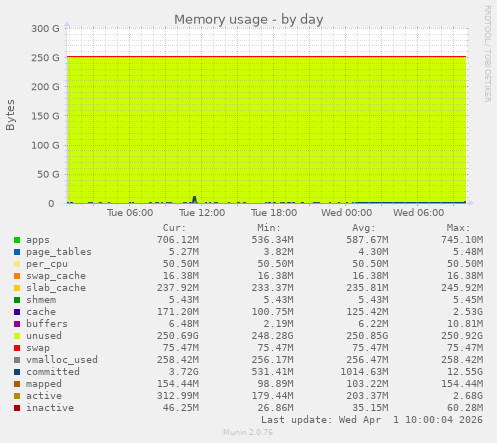The width and height of the screenshot is (497, 443).
Task: Click the swap min value 75.47M
Action: 275,348
